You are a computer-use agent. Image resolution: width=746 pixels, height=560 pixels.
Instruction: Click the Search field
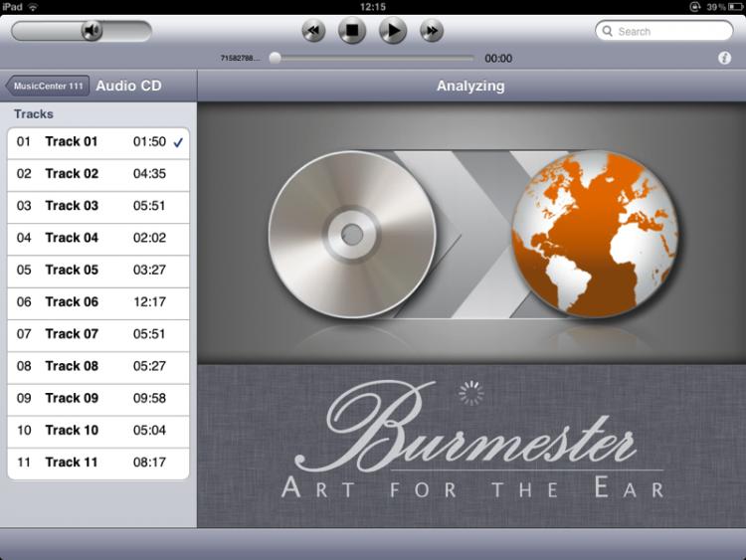pyautogui.click(x=664, y=31)
